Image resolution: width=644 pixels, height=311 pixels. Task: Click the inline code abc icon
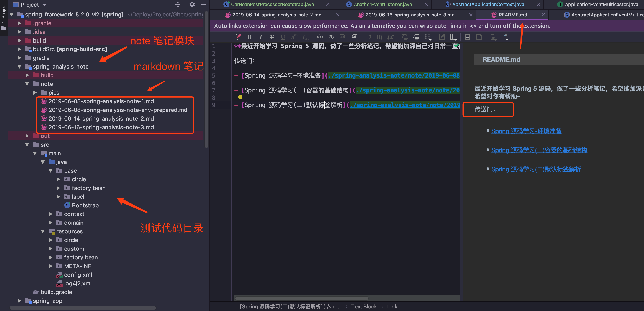[x=320, y=37]
